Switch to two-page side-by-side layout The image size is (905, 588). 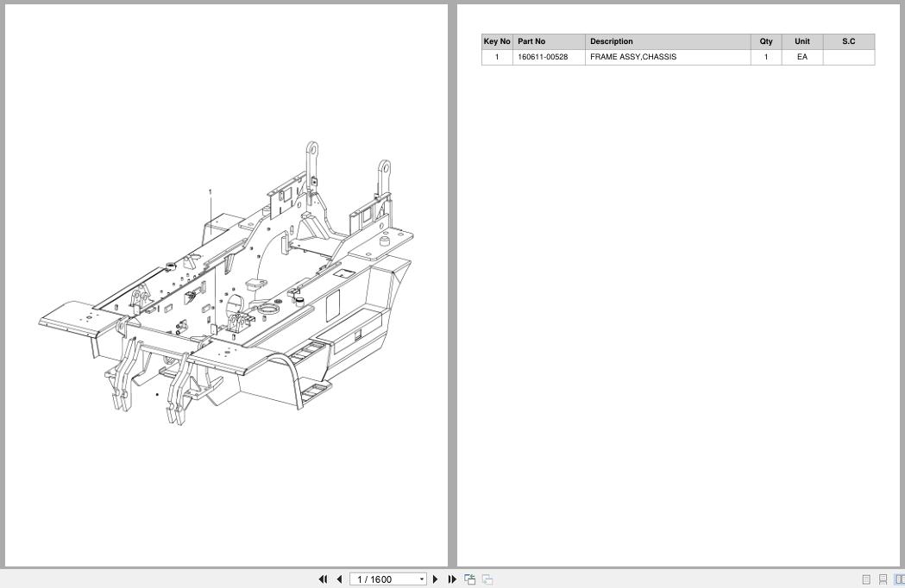[899, 579]
